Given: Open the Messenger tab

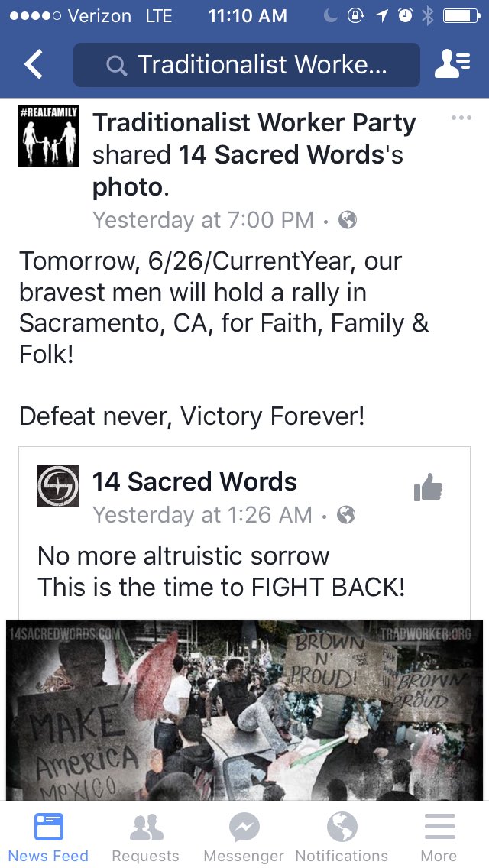Looking at the screenshot, I should pos(244,836).
